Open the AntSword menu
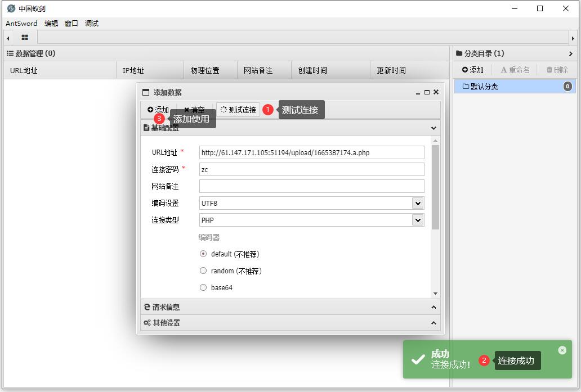Viewport: 581px width, 392px height. coord(21,23)
